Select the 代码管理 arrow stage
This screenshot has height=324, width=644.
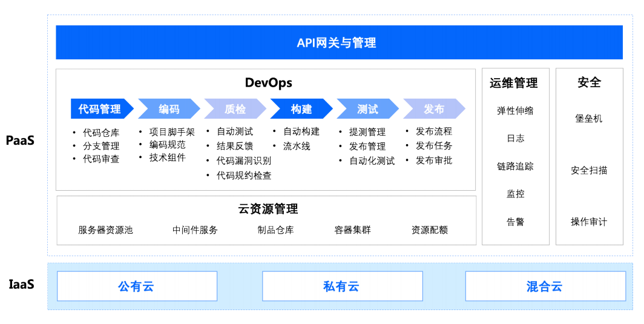tap(100, 109)
